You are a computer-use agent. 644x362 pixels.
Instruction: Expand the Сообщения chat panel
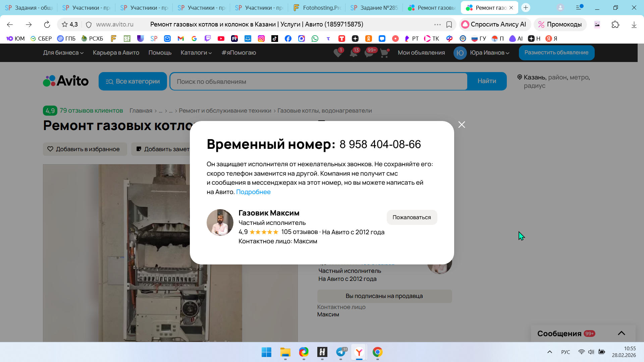pos(621,333)
